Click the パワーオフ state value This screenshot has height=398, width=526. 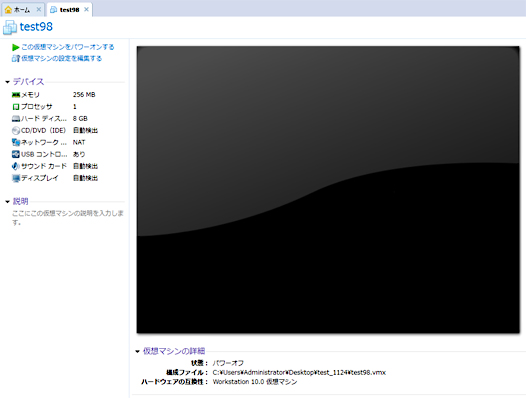click(228, 363)
